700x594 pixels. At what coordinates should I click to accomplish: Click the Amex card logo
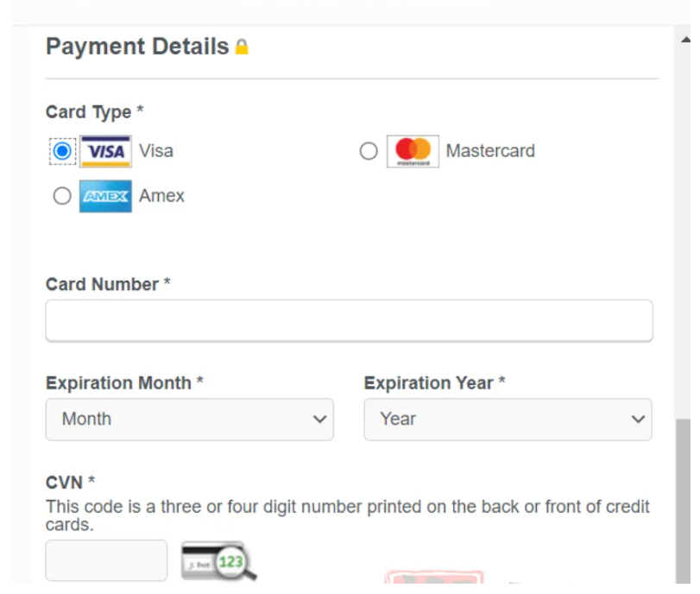(x=105, y=196)
